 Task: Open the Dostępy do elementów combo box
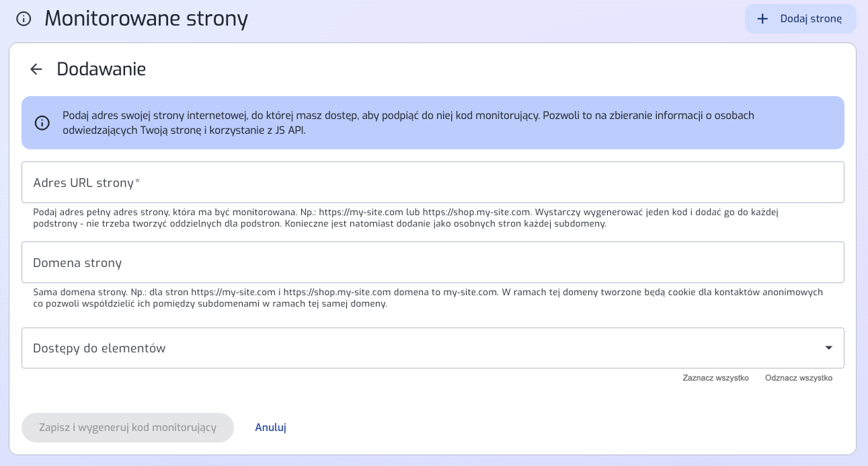[x=433, y=348]
